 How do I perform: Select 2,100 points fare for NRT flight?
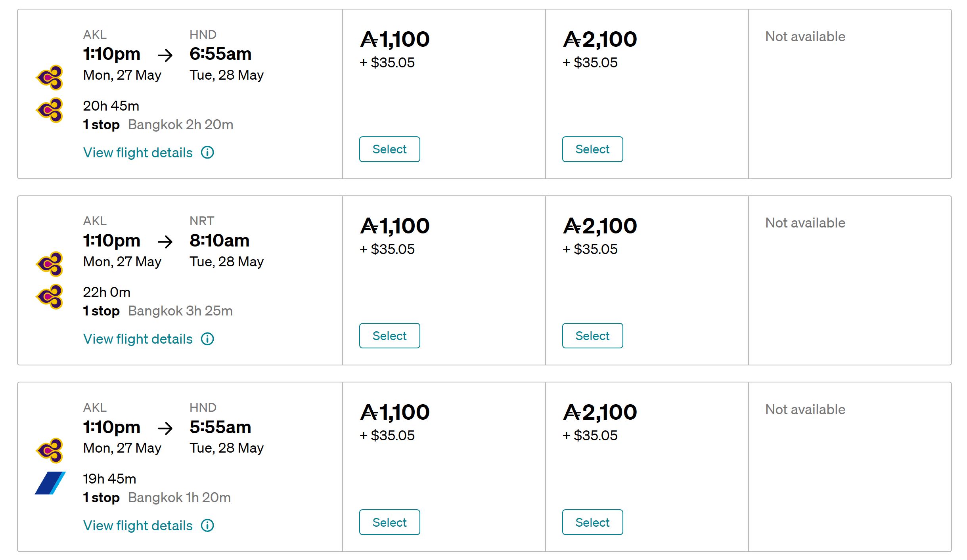[592, 336]
